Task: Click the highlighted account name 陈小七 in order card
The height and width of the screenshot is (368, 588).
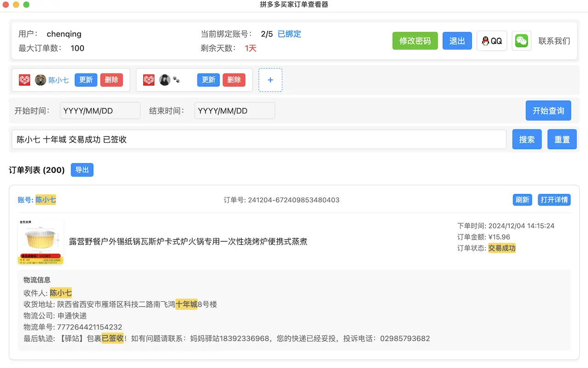Action: tap(46, 200)
